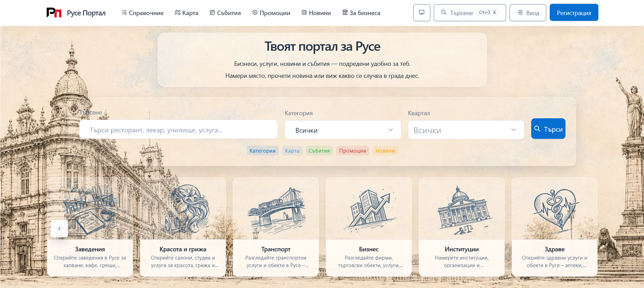Open the Институции building illustration

462,208
